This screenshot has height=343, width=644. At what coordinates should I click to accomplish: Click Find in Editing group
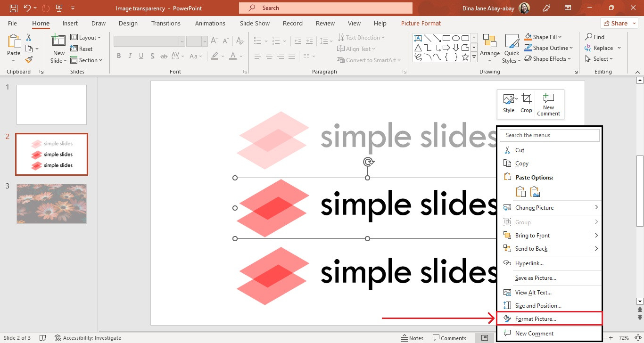tap(594, 37)
